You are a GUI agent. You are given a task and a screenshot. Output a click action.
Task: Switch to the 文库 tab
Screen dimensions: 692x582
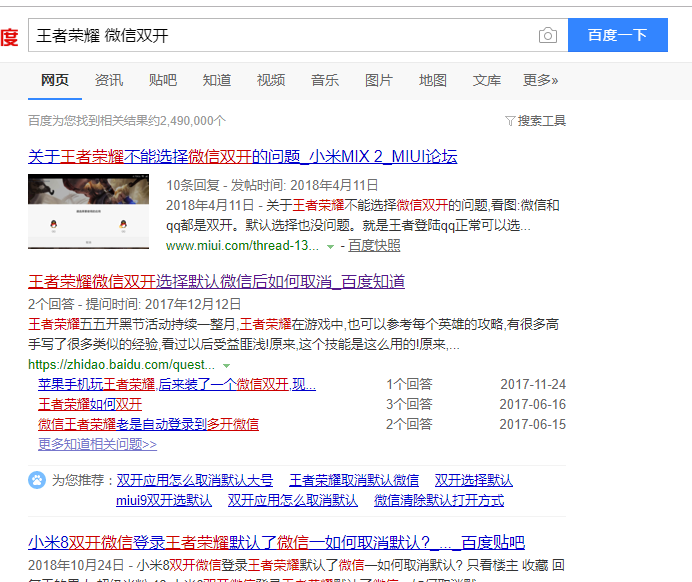pos(487,80)
